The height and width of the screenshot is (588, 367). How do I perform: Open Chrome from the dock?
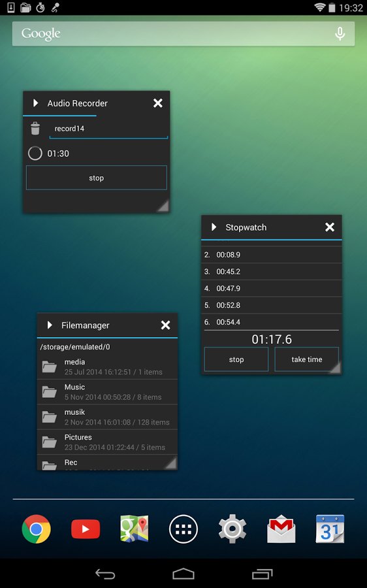pyautogui.click(x=37, y=529)
